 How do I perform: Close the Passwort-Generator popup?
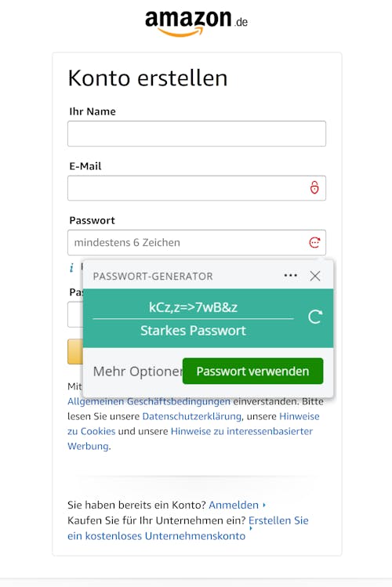pos(315,276)
